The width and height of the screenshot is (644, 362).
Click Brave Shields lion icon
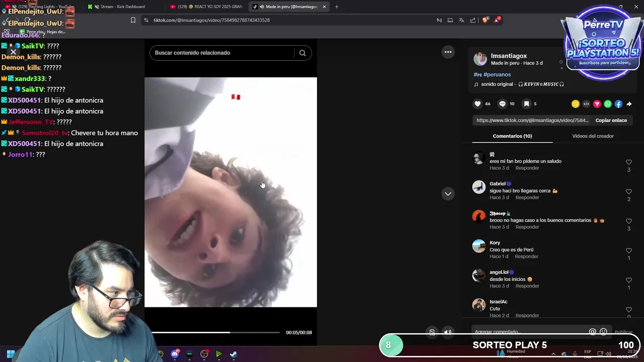coord(485,20)
